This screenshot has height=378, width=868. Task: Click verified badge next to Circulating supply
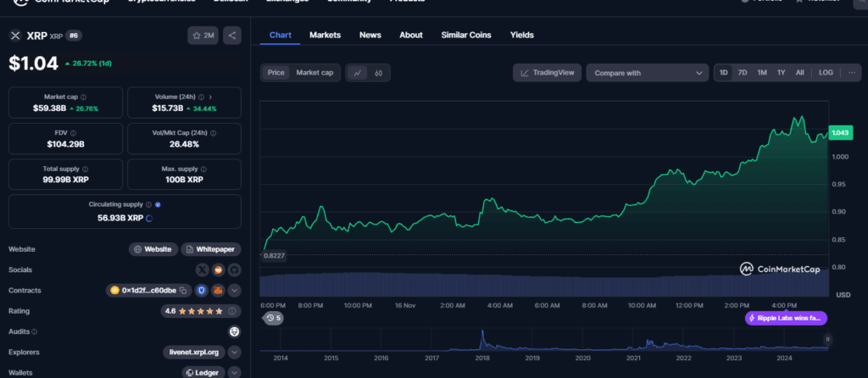(158, 205)
